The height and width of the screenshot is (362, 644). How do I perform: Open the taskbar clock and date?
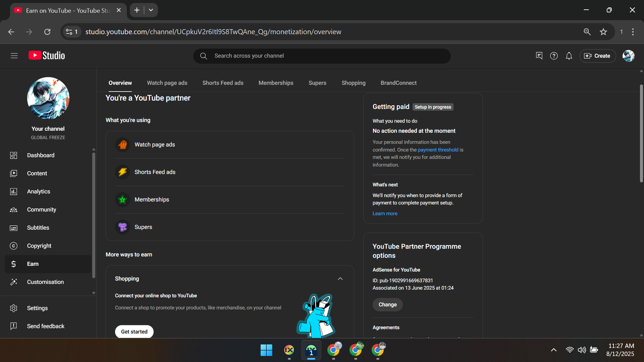621,350
